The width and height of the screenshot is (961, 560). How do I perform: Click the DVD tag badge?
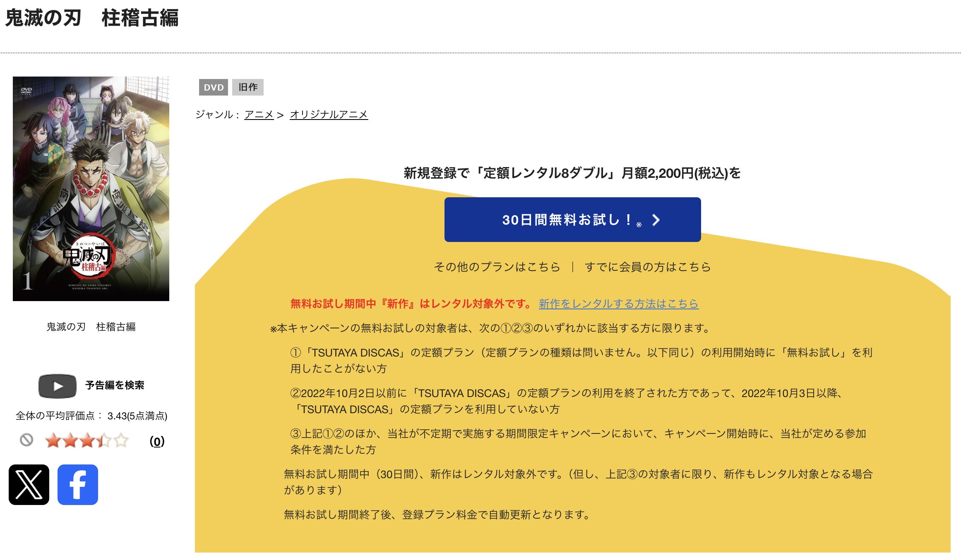tap(214, 87)
